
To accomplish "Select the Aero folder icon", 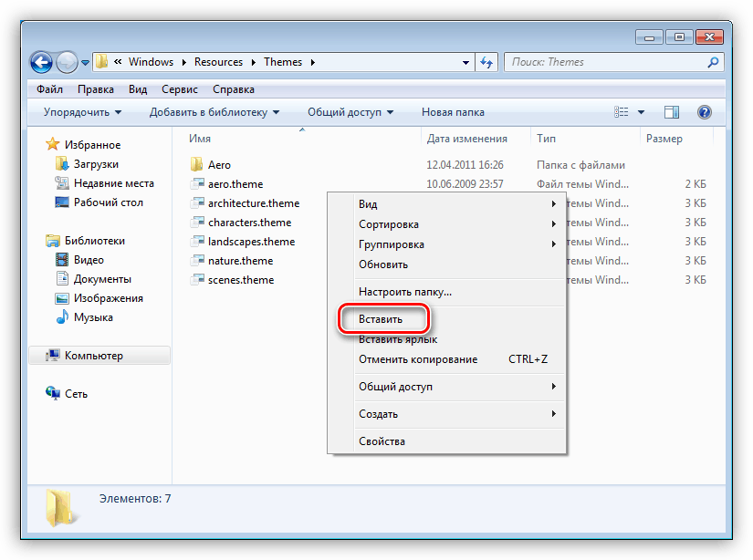I will point(196,164).
